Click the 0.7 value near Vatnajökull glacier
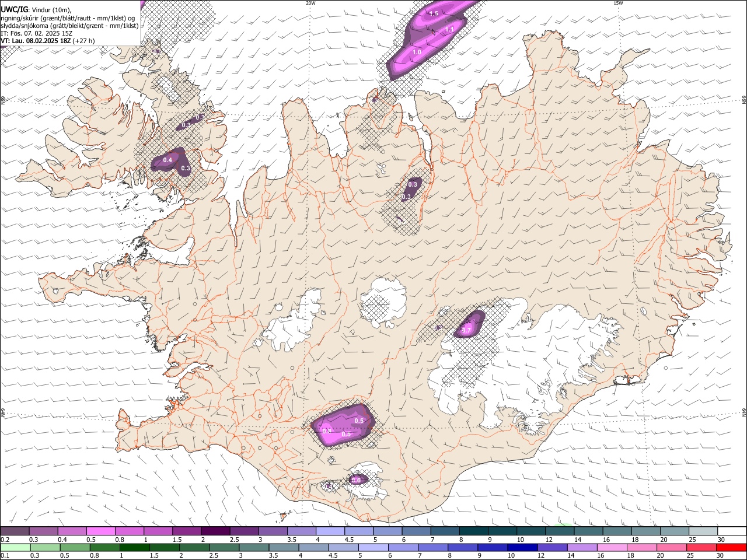 tap(466, 330)
